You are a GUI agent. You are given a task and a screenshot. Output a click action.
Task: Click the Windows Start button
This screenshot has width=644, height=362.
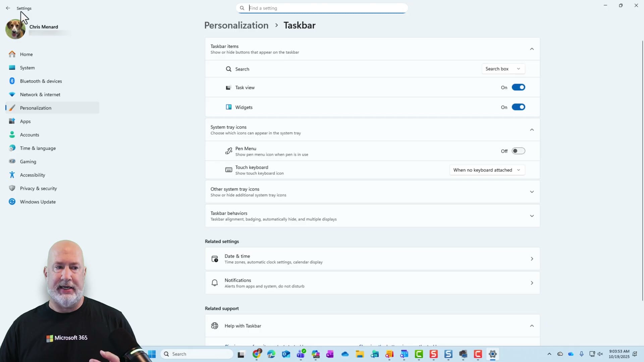point(152,354)
